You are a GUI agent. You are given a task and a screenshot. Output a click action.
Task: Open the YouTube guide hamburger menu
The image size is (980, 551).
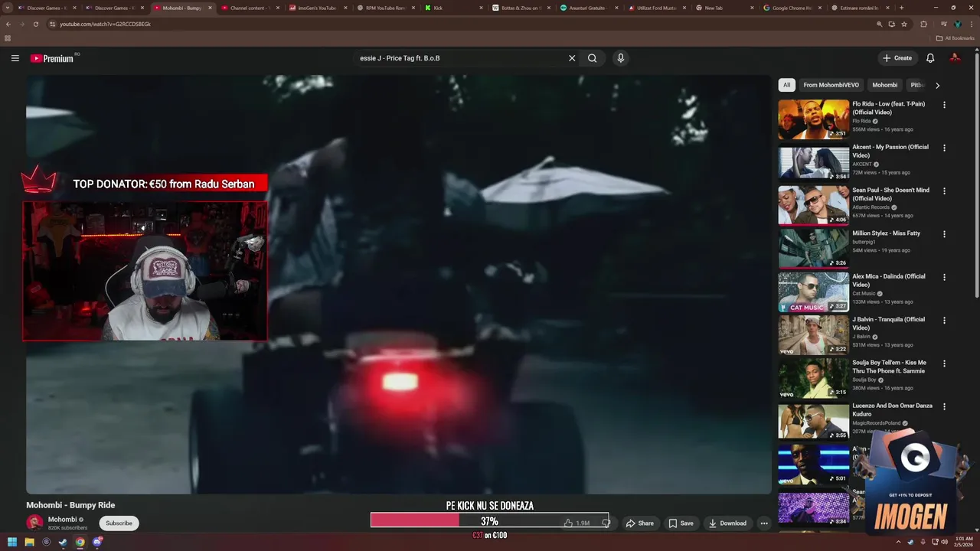15,58
